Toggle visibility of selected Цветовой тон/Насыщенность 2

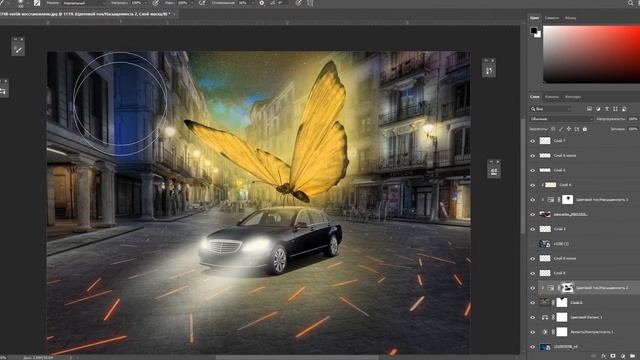(x=532, y=288)
